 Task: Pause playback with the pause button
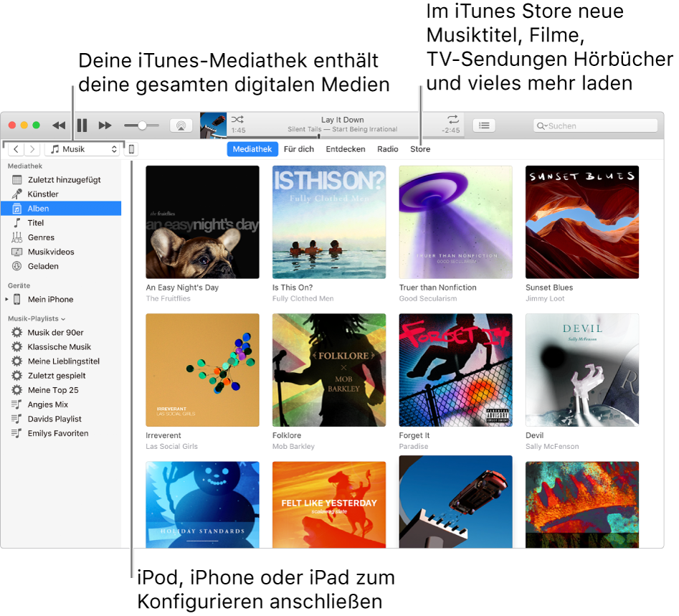point(82,125)
